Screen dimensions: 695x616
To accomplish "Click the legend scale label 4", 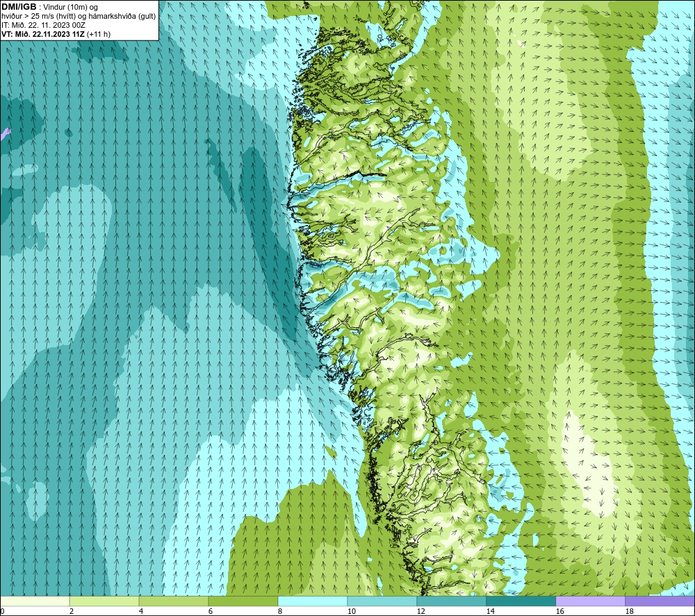I will click(141, 612).
